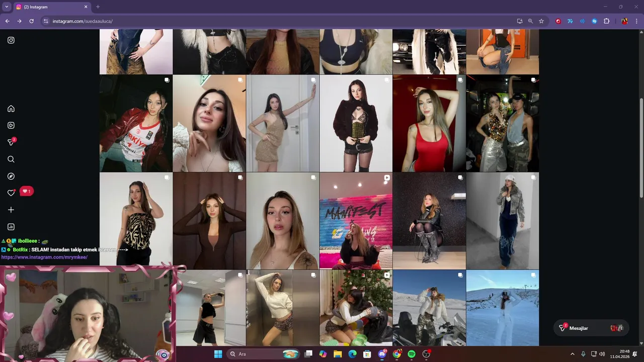Open the dashboard bar chart icon
644x362 pixels.
pyautogui.click(x=11, y=227)
